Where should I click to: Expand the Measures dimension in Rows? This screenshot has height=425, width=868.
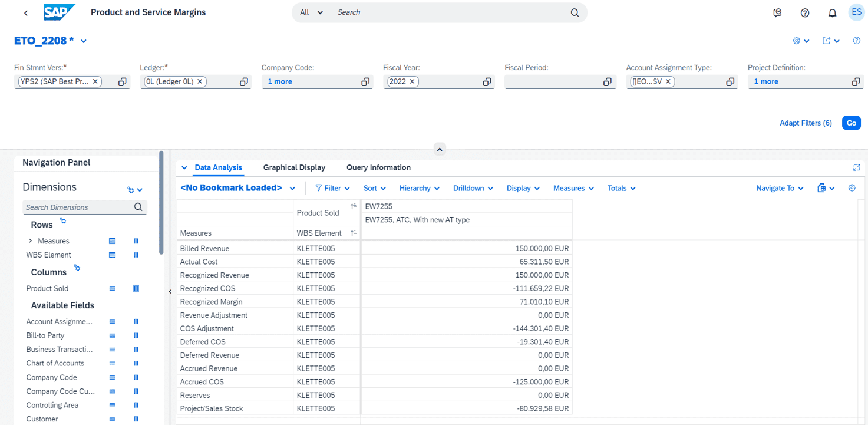(31, 240)
